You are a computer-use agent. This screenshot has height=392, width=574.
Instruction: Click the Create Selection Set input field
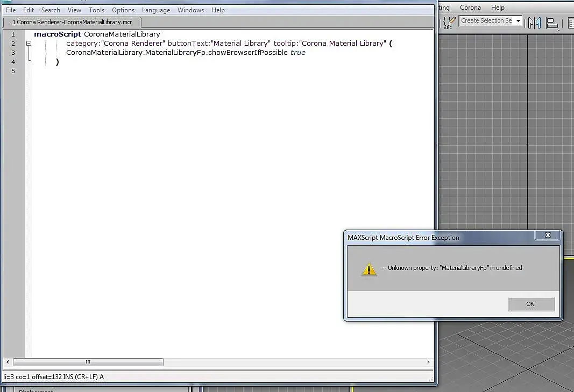[x=486, y=21]
